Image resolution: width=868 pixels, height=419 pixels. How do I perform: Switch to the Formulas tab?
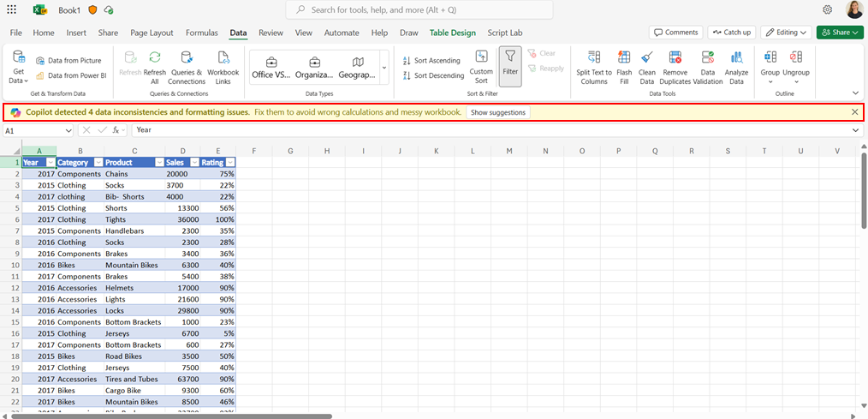pyautogui.click(x=201, y=33)
